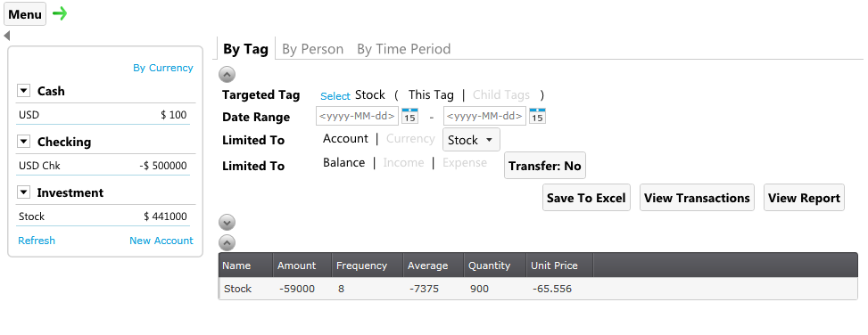Open the Stock account dropdown
Screen dimensions: 868x335
(x=471, y=140)
